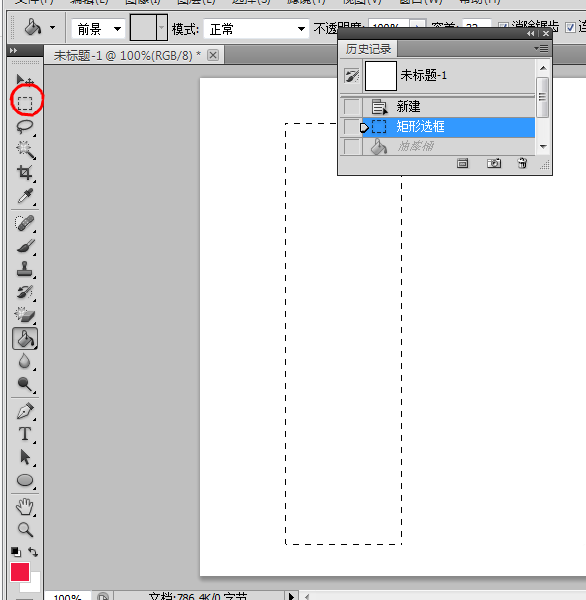
Task: Toggle the history brush source box beside 新建
Action: click(351, 107)
